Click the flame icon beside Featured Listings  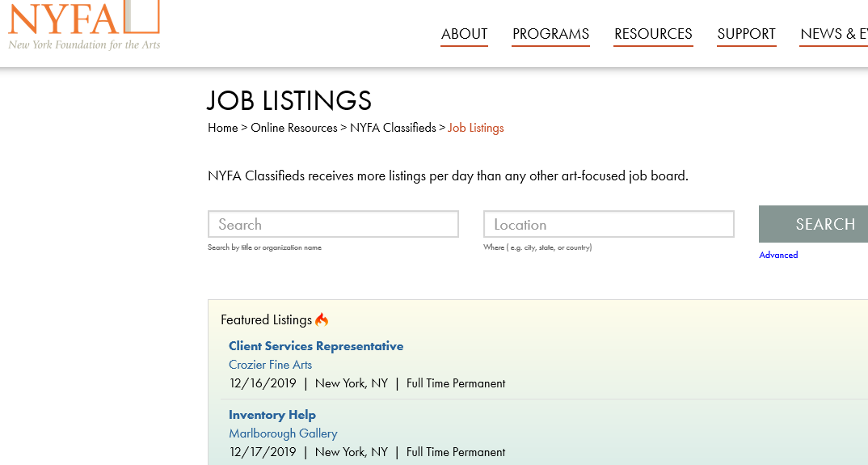(322, 319)
